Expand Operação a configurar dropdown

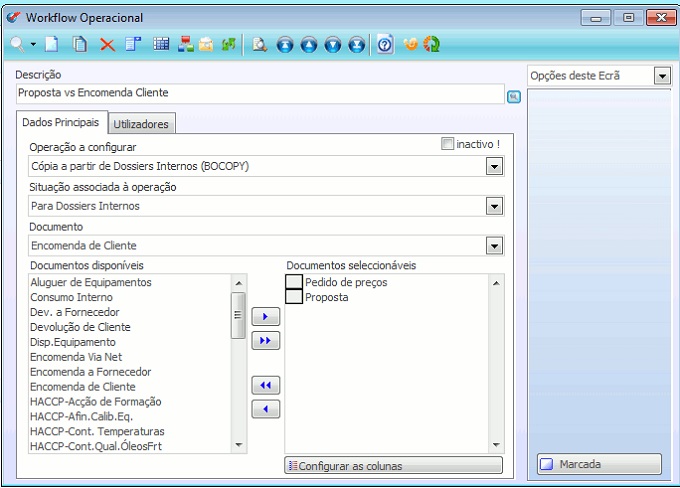(494, 167)
